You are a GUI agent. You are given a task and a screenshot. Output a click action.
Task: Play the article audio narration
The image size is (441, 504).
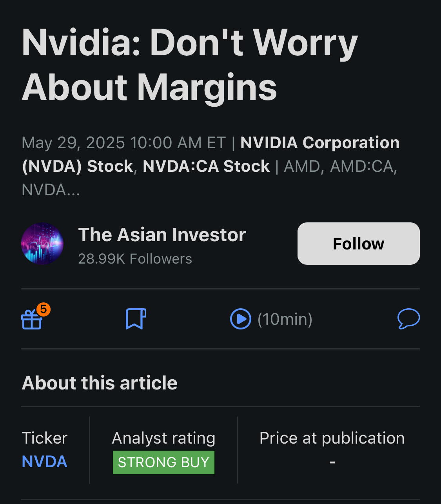tap(240, 319)
